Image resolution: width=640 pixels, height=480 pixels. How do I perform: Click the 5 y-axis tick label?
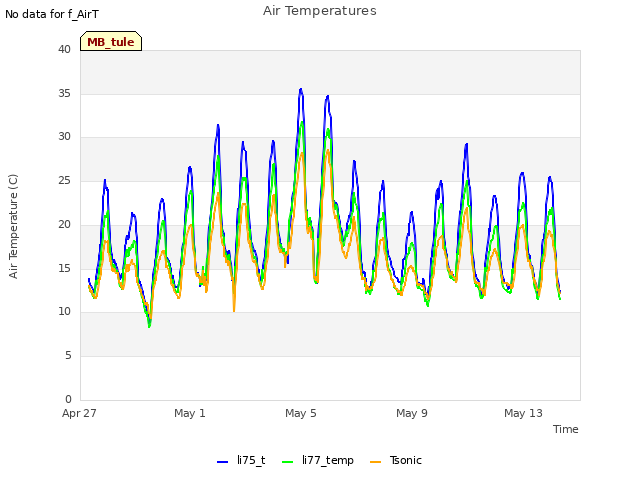(x=68, y=356)
